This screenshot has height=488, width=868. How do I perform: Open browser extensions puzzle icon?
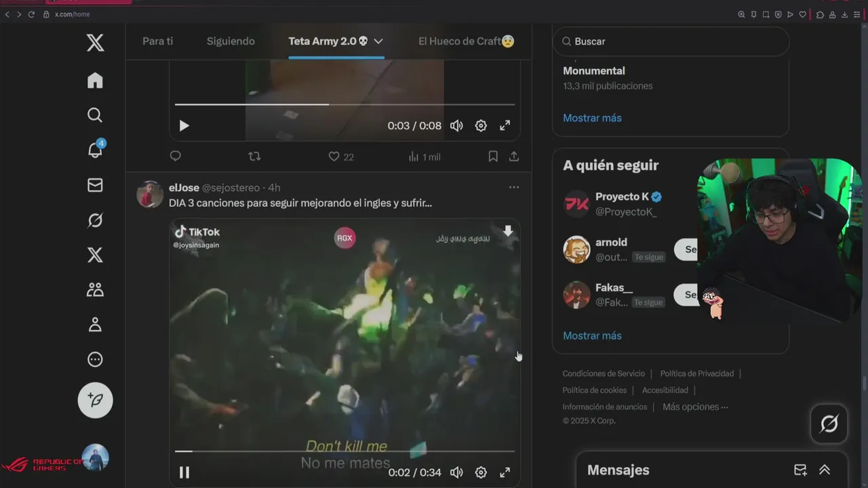tap(820, 14)
